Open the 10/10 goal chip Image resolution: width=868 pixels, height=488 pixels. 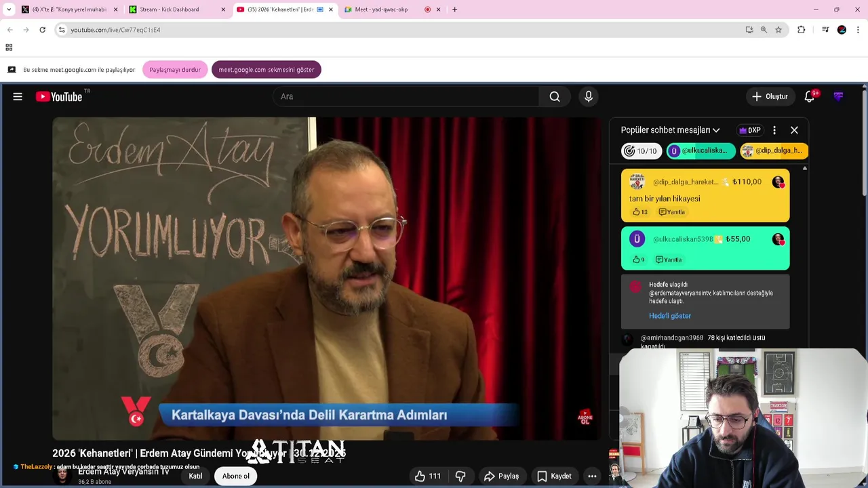tap(641, 151)
